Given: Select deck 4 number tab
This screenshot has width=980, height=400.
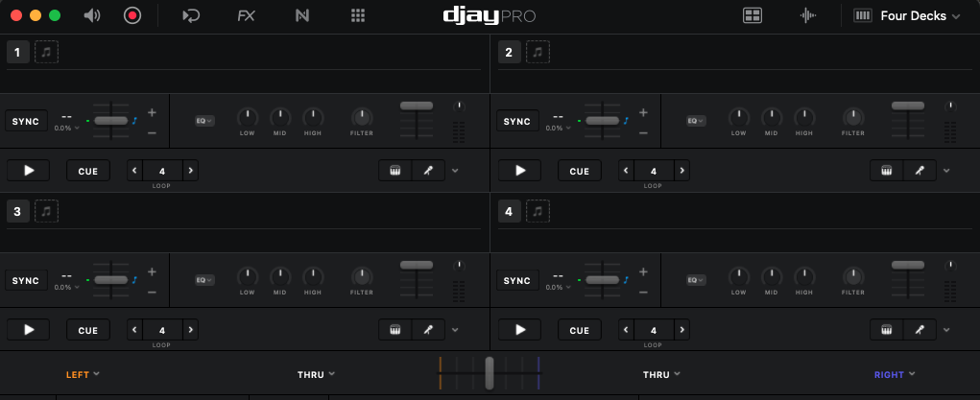Looking at the screenshot, I should click(x=509, y=212).
